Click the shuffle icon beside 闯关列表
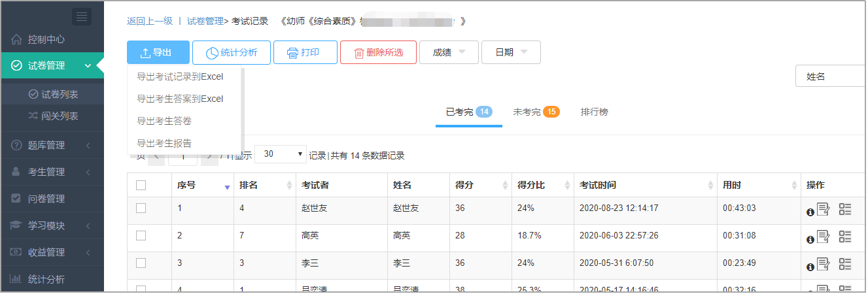The height and width of the screenshot is (294, 868). pyautogui.click(x=33, y=116)
